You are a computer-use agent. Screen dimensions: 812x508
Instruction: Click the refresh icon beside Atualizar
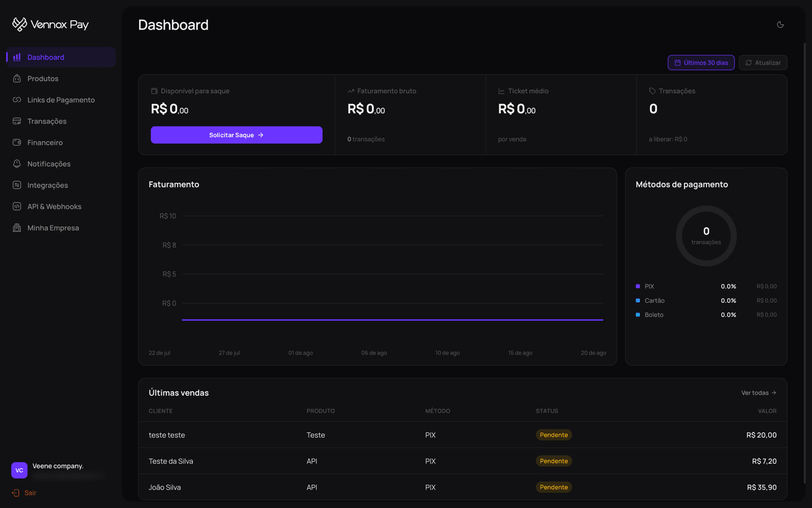pyautogui.click(x=749, y=62)
